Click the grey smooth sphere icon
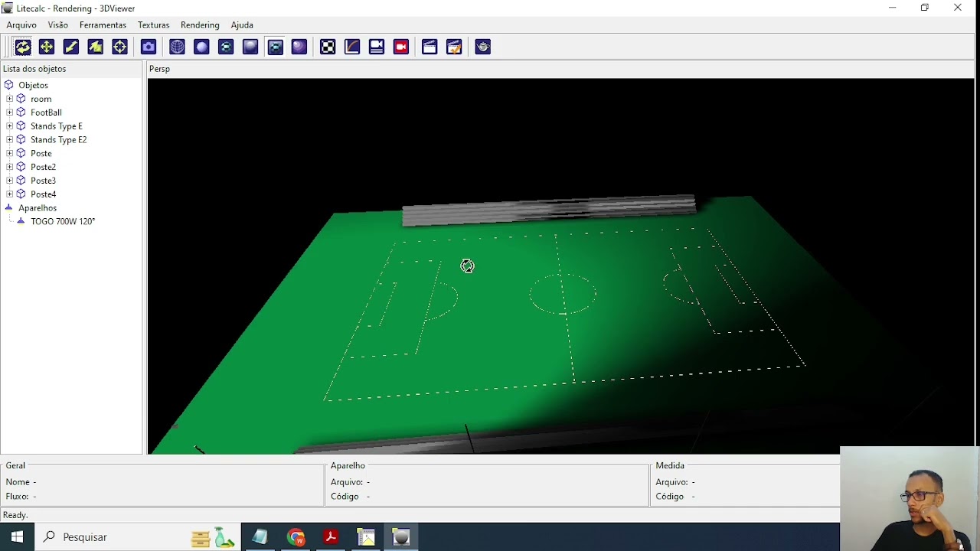This screenshot has width=980, height=551. (250, 47)
